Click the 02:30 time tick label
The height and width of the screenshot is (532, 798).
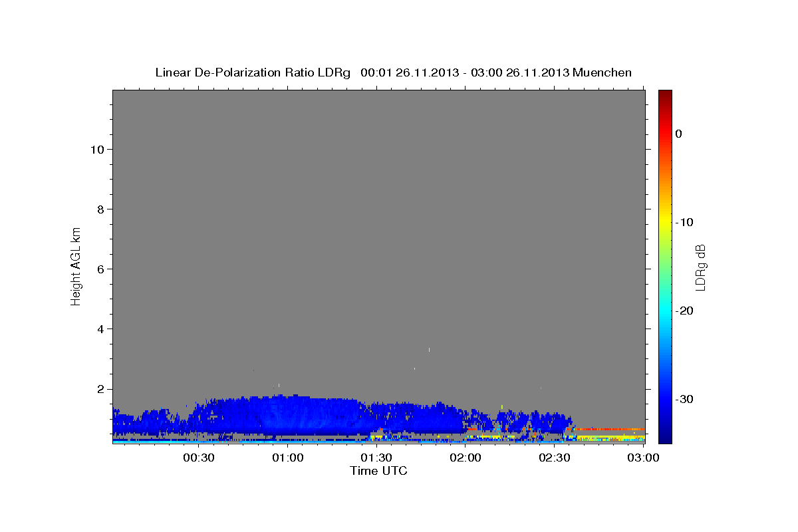click(554, 458)
